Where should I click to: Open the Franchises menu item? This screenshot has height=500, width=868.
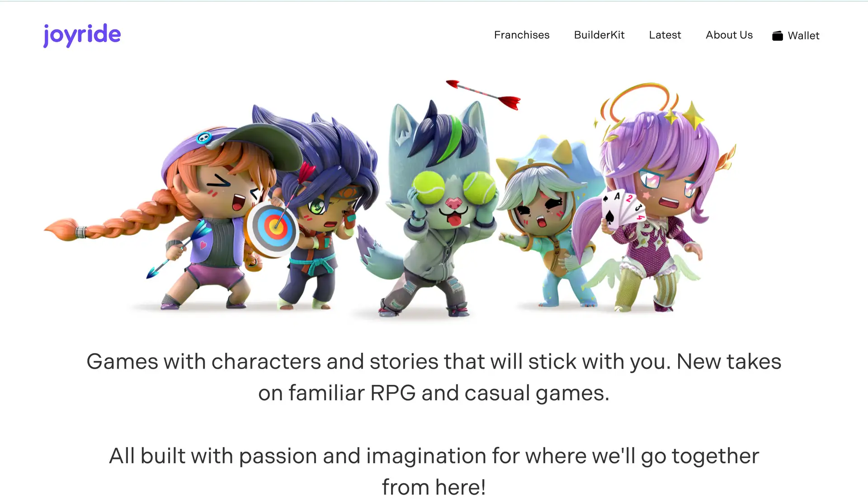click(521, 35)
